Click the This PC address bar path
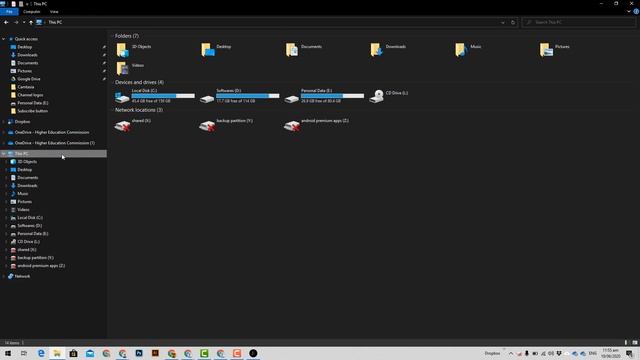The width and height of the screenshot is (640, 360). point(55,22)
